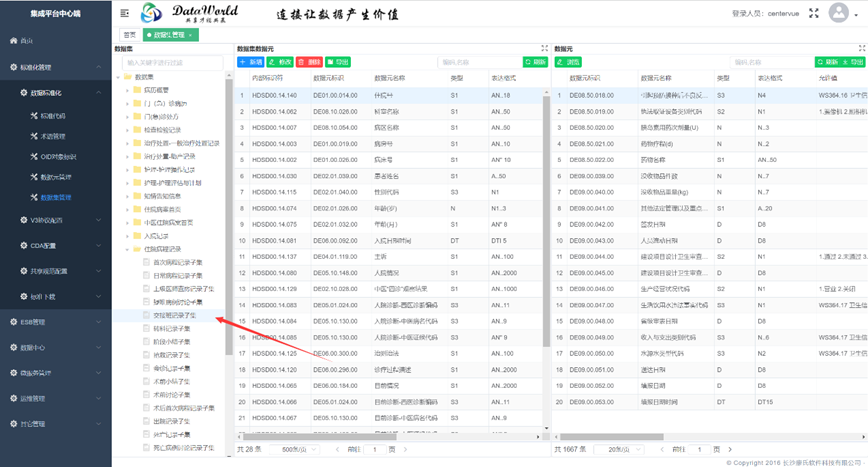The height and width of the screenshot is (467, 868).
Task: Click the folder icon of 入院记录
Action: (137, 236)
